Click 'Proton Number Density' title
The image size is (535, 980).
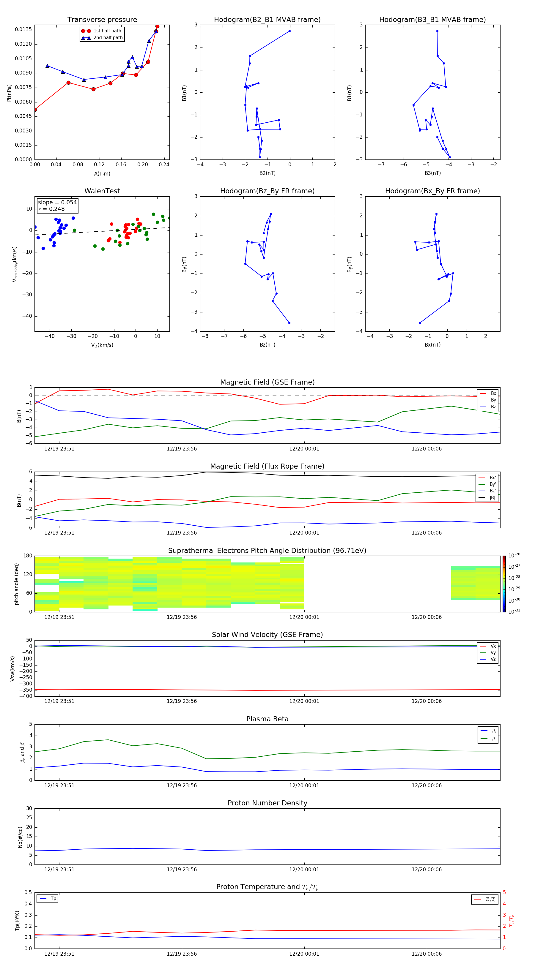tap(267, 803)
